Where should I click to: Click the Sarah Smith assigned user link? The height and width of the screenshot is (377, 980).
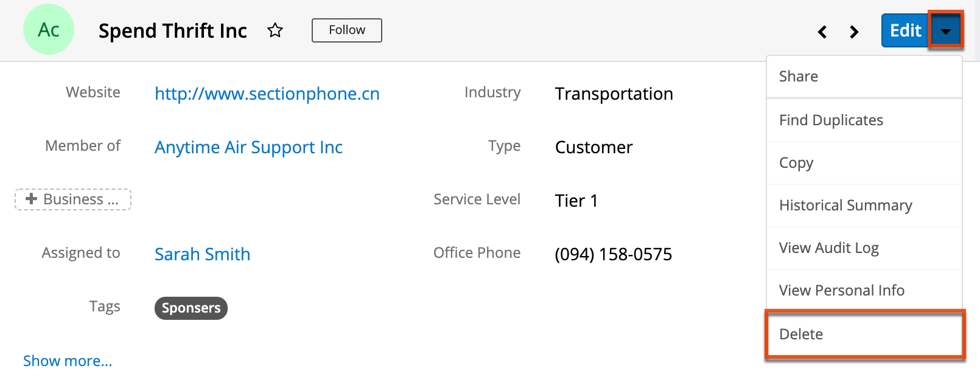tap(202, 254)
